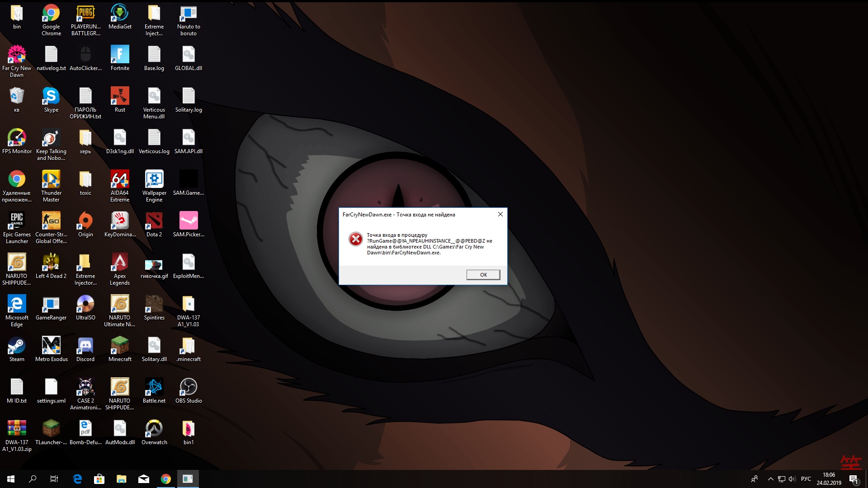Click OK in the error dialog
This screenshot has height=488, width=868.
point(483,275)
